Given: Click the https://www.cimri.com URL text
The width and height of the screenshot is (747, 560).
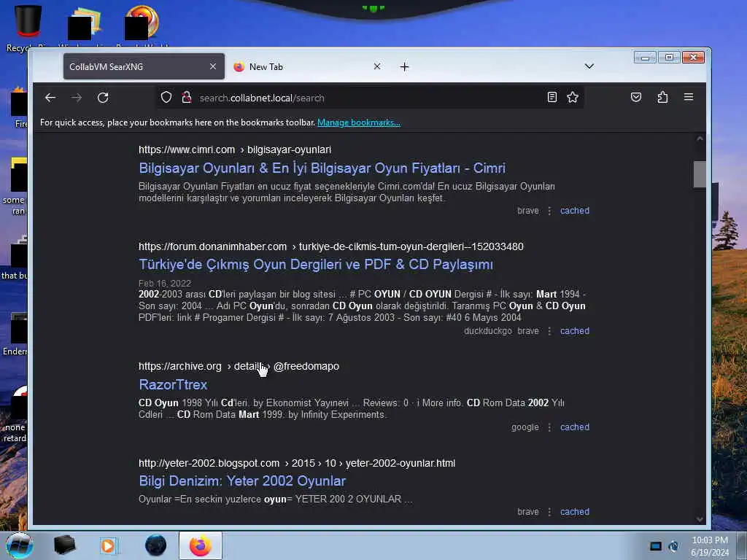Looking at the screenshot, I should pos(187,149).
